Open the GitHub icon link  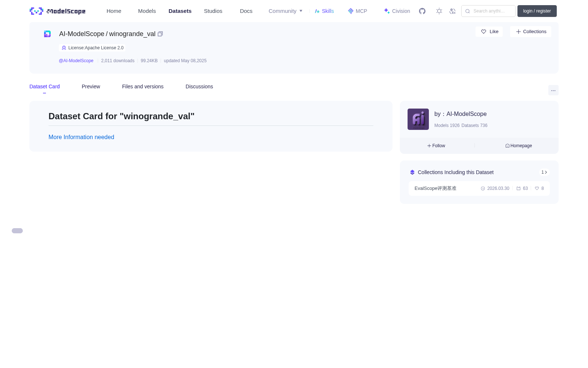(422, 11)
